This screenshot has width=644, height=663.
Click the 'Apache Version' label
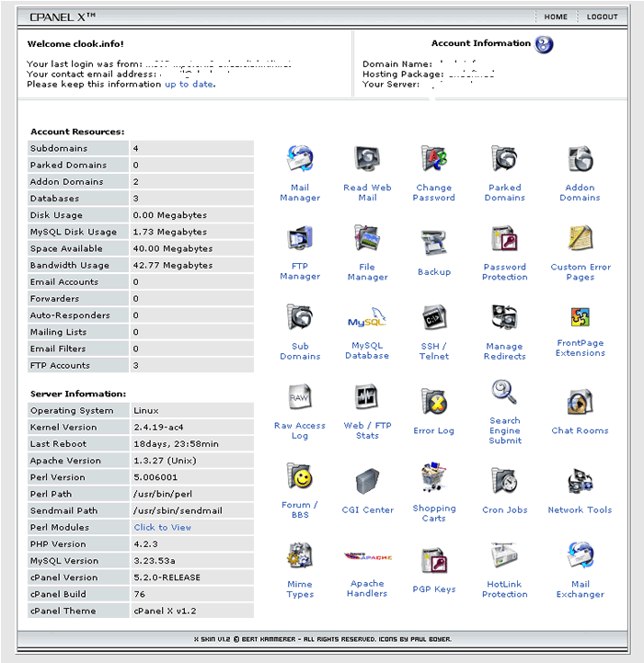[x=65, y=461]
